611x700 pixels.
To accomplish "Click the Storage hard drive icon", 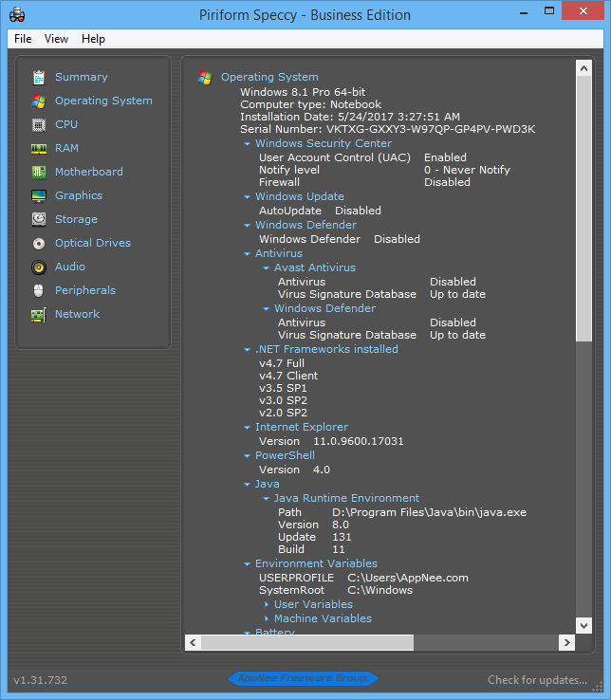I will click(x=39, y=219).
